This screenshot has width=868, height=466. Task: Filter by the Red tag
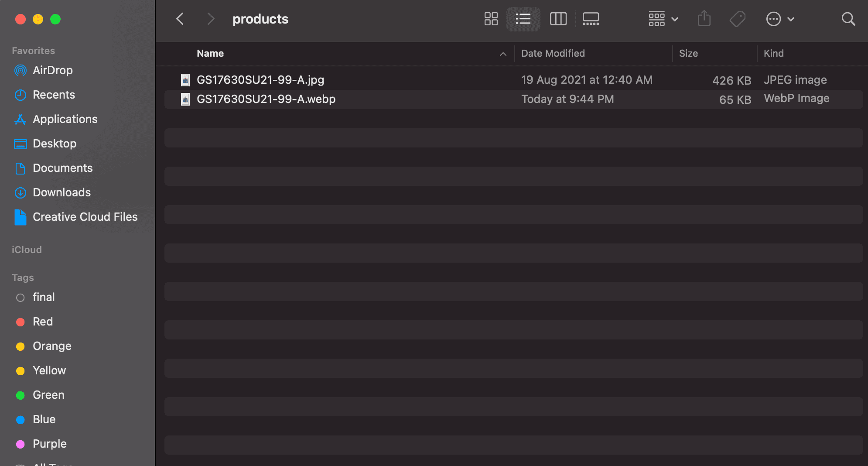point(42,322)
